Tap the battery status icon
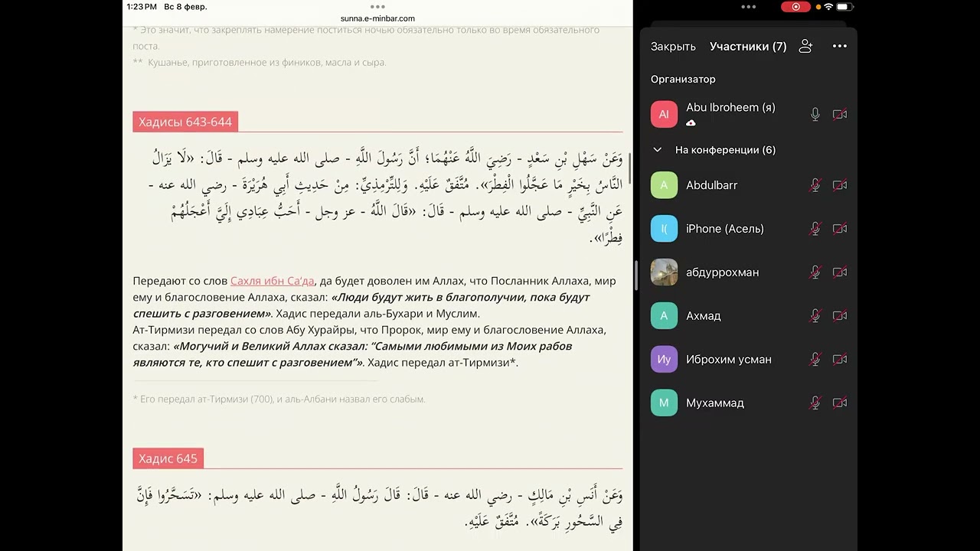The width and height of the screenshot is (980, 551). tap(844, 7)
